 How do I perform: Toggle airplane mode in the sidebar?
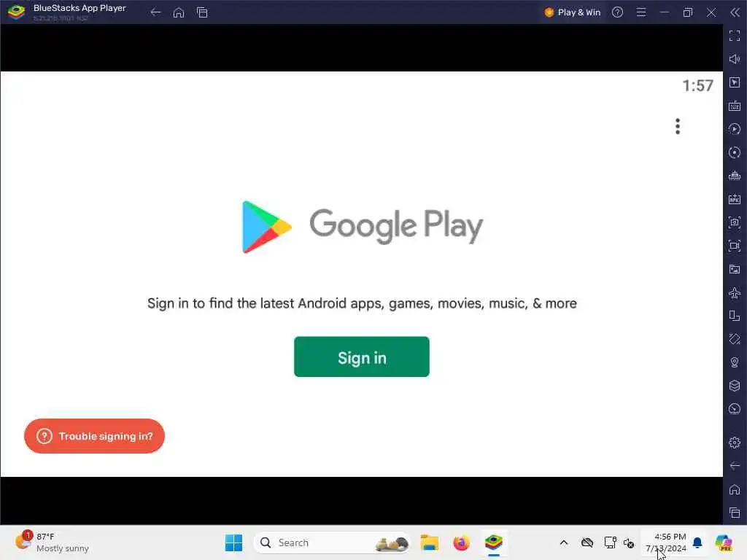pos(735,292)
